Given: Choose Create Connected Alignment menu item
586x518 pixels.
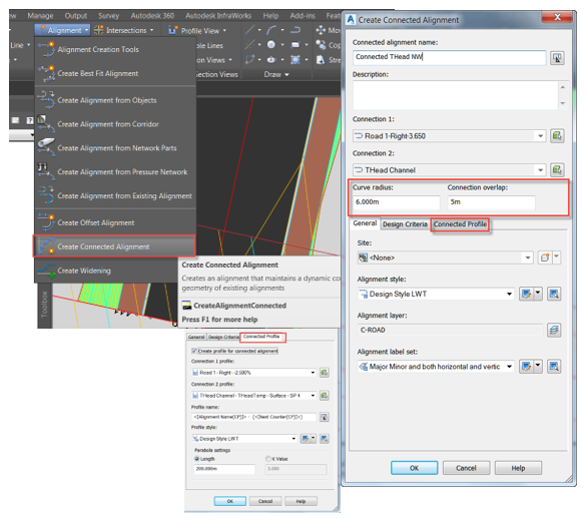Looking at the screenshot, I should click(x=114, y=247).
